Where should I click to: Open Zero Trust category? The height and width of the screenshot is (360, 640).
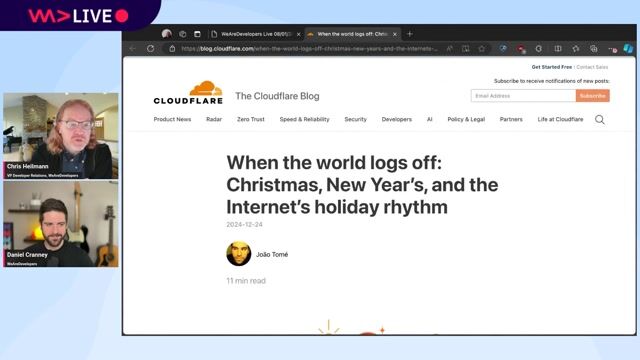pos(251,119)
